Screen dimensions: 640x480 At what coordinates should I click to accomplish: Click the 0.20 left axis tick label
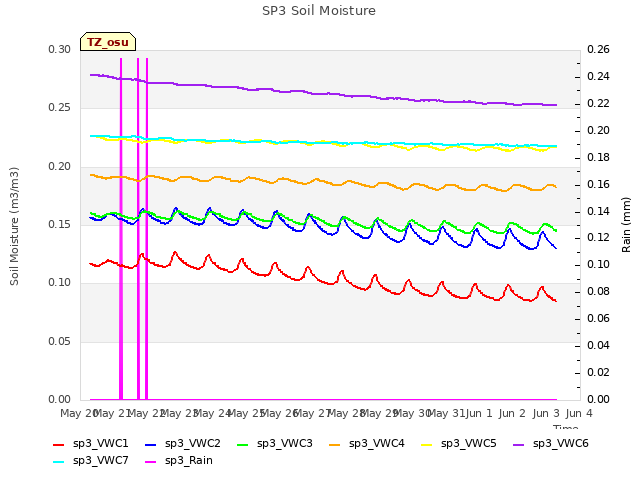point(60,167)
